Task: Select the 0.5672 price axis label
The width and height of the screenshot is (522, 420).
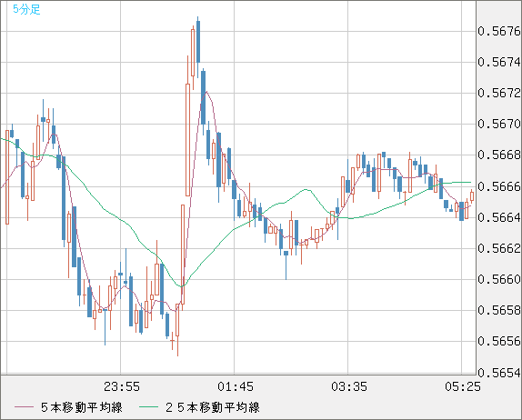Action: [x=499, y=93]
